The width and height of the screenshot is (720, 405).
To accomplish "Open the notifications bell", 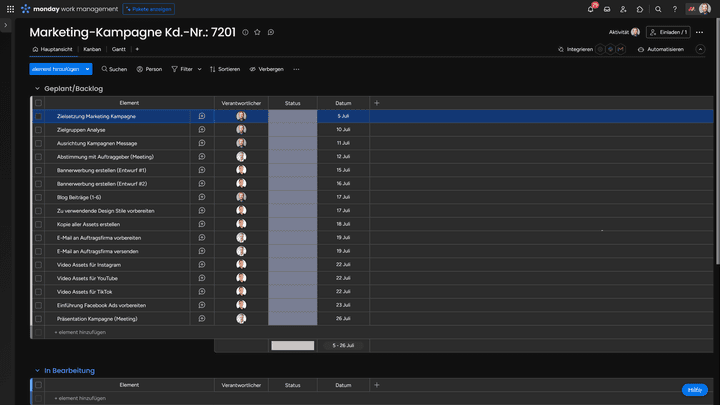I will (591, 9).
